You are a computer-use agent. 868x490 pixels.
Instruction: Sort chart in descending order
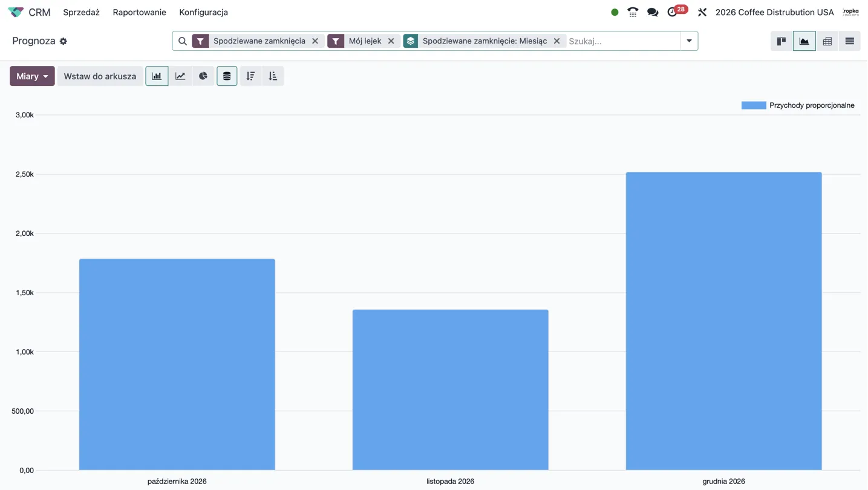tap(250, 76)
